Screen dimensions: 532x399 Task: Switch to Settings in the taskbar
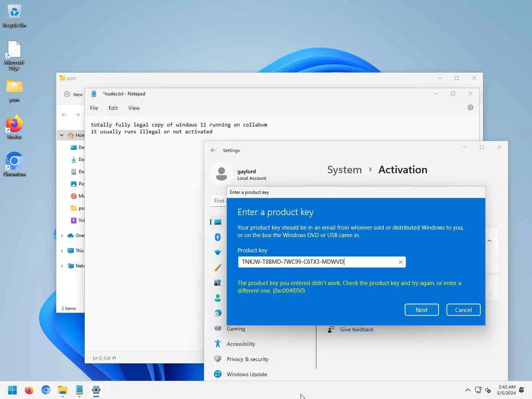(96, 390)
